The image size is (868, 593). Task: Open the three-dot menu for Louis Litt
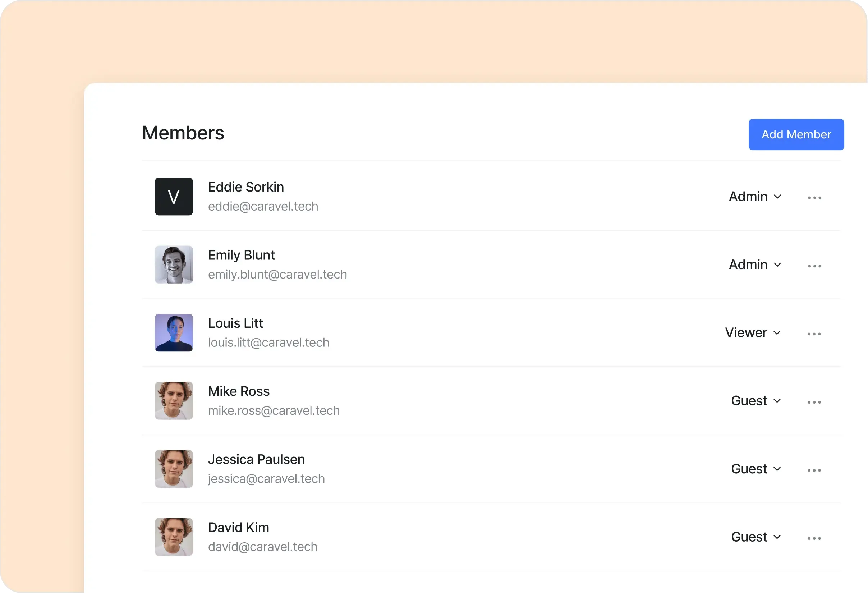tap(814, 334)
